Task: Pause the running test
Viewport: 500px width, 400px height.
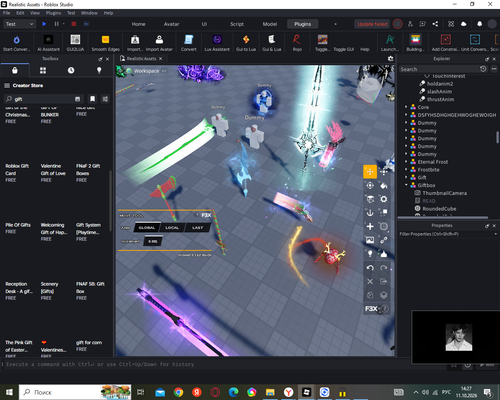Action: [x=56, y=24]
